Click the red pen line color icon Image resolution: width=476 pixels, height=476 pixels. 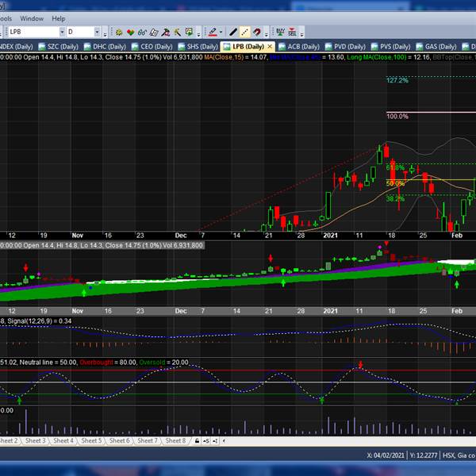click(x=213, y=33)
